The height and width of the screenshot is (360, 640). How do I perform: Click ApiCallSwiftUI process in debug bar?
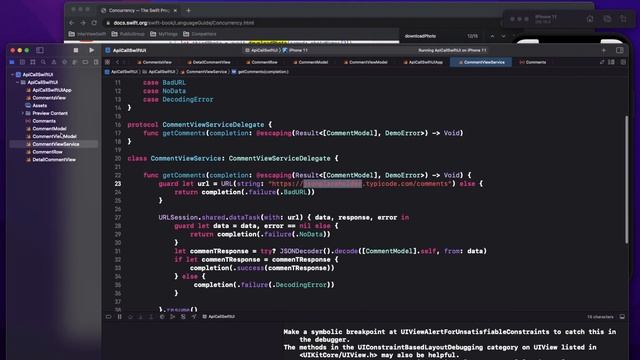[x=219, y=317]
